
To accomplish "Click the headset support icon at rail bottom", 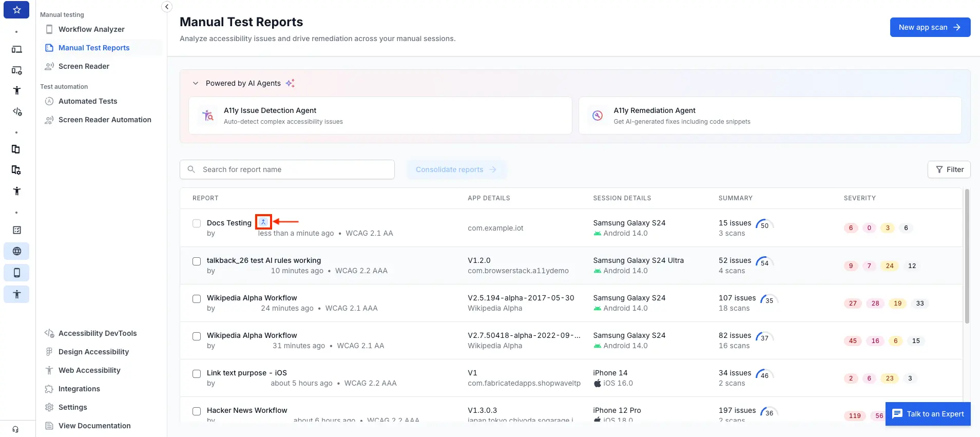I will click(x=15, y=429).
